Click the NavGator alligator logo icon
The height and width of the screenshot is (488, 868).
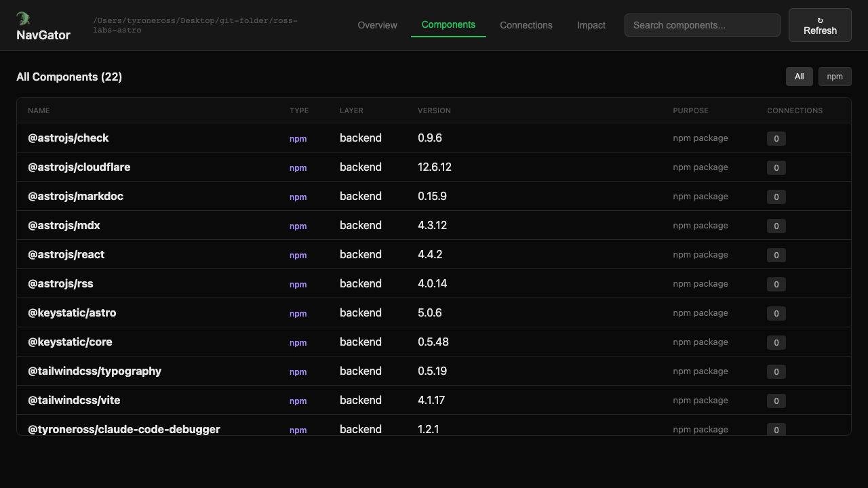23,18
